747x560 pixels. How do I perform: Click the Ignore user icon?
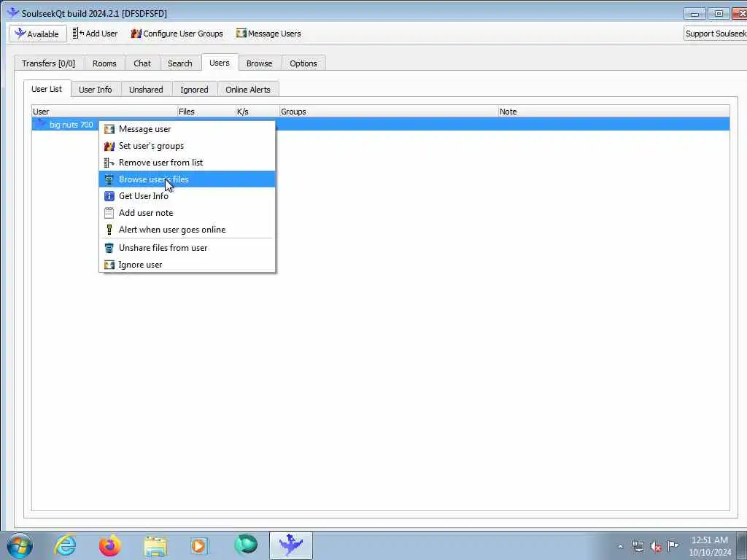(x=109, y=265)
